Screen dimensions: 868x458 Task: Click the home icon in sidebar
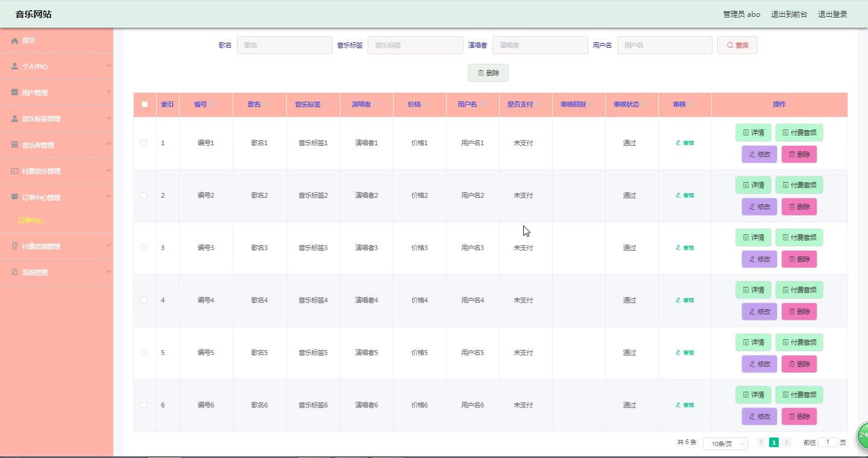click(14, 40)
